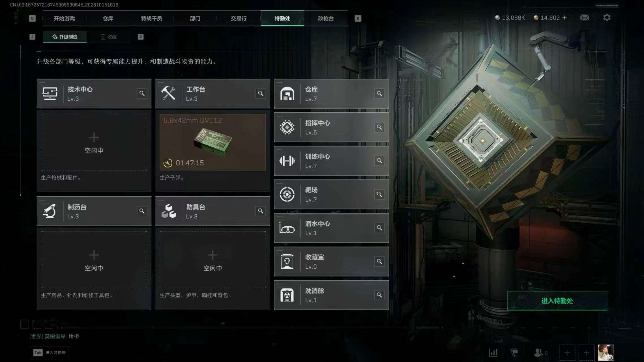Click the flag icon in the bottom bar
This screenshot has height=362, width=644.
point(514,353)
